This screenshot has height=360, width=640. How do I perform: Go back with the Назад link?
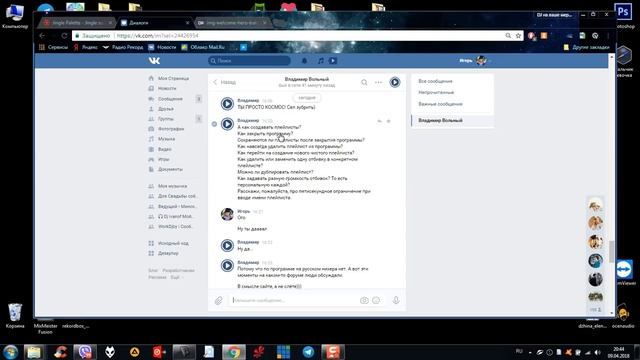[x=224, y=82]
